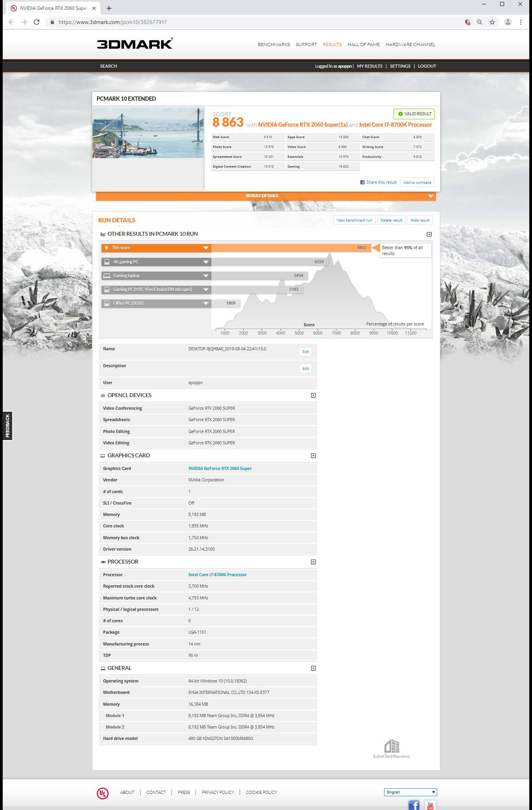
Task: Click the 3DMark logo
Action: pyautogui.click(x=135, y=43)
